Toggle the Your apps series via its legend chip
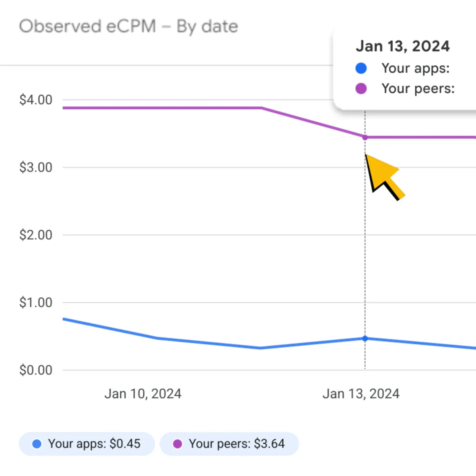Viewport: 476px width, 476px height. coord(86,444)
